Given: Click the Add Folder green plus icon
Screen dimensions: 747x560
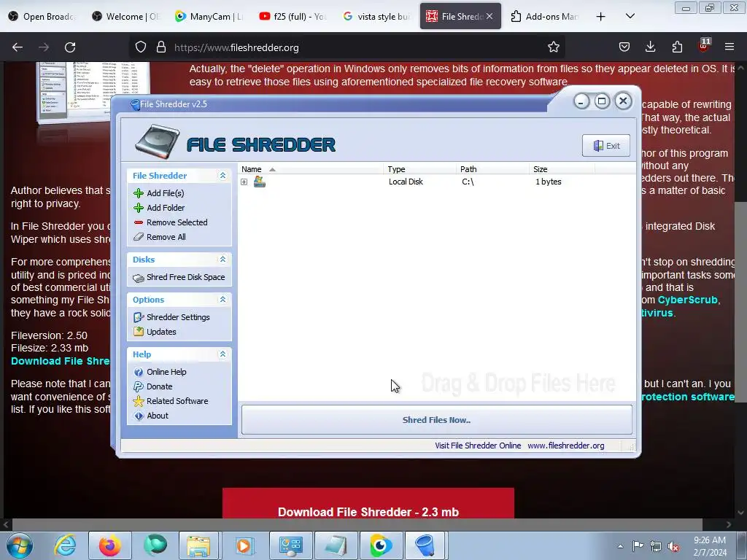Looking at the screenshot, I should coord(139,208).
